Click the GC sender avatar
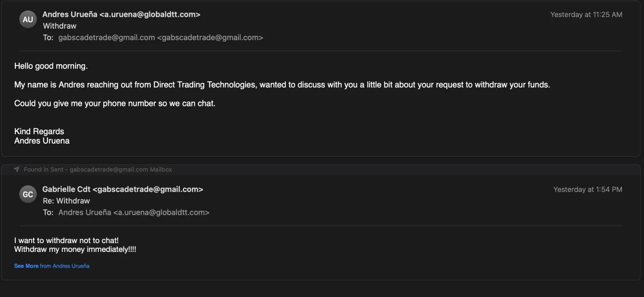 (x=28, y=194)
